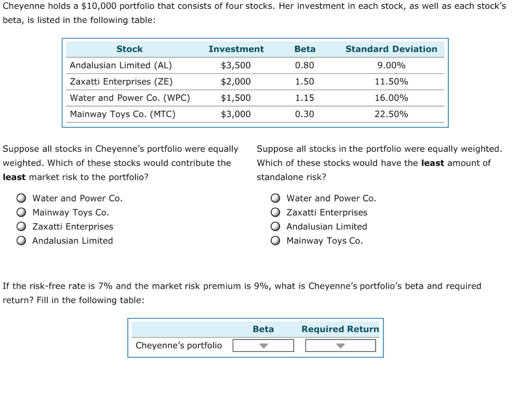Click the Beta column header in stock table

tap(305, 49)
